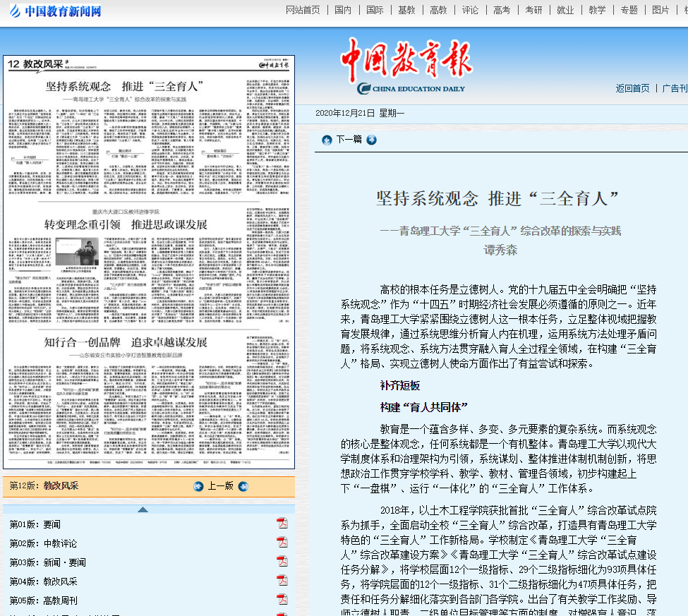Click the 中国教育新闻网 logo
The height and width of the screenshot is (616, 688).
tap(55, 11)
